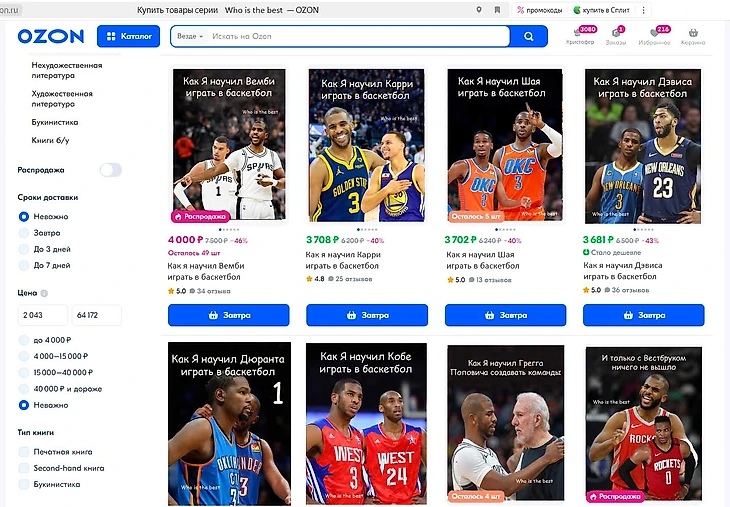Image resolution: width=730 pixels, height=507 pixels.
Task: Click Завтра button under the Карри book
Action: pyautogui.click(x=367, y=315)
